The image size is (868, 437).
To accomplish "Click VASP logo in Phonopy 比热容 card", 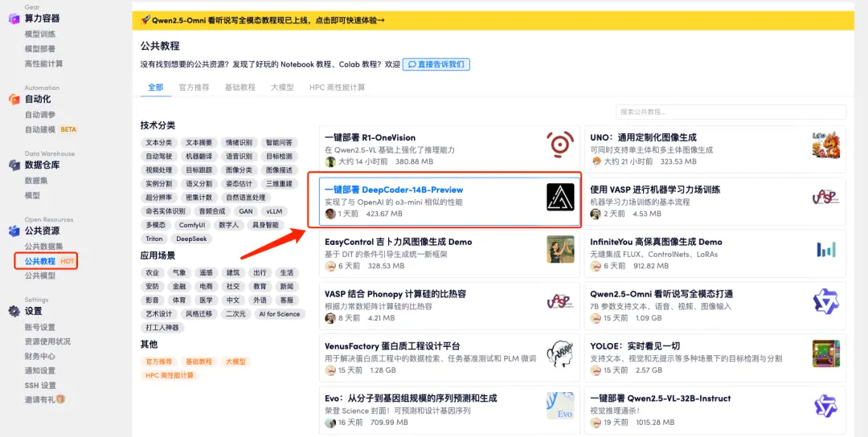I will 560,301.
